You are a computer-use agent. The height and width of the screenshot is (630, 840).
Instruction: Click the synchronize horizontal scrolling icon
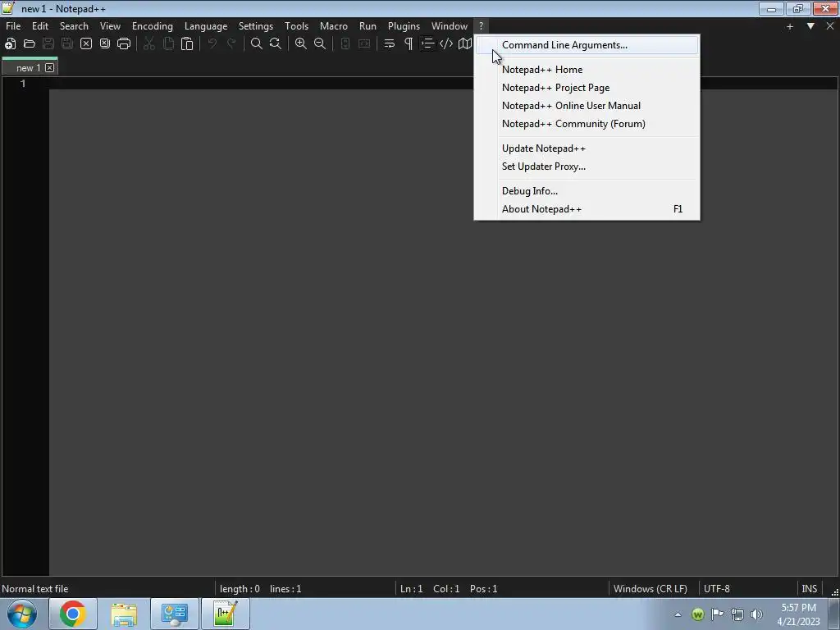pyautogui.click(x=364, y=44)
